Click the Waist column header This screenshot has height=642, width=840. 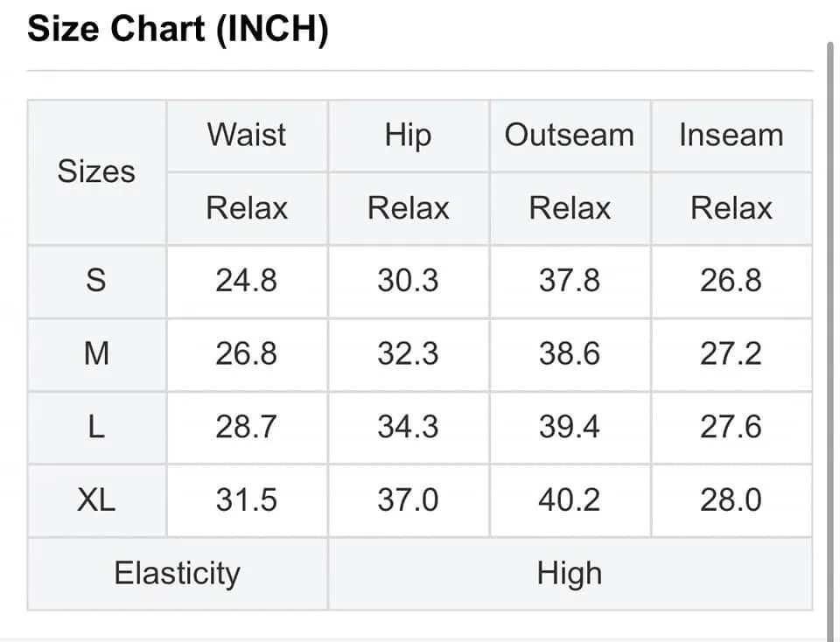[247, 135]
